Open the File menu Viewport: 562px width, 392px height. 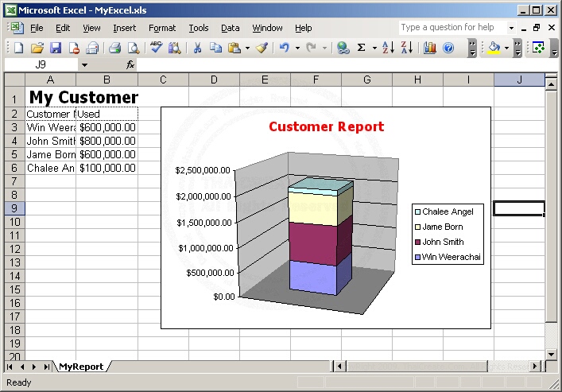pyautogui.click(x=37, y=28)
